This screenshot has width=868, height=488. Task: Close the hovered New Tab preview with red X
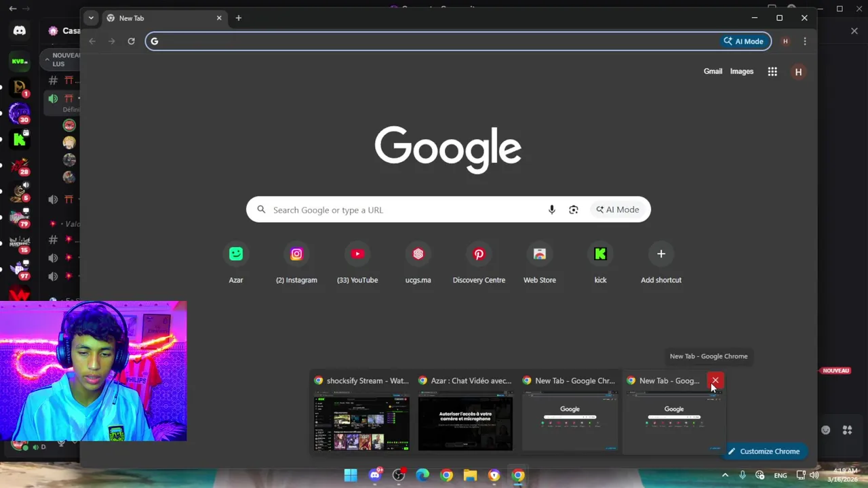tap(715, 381)
